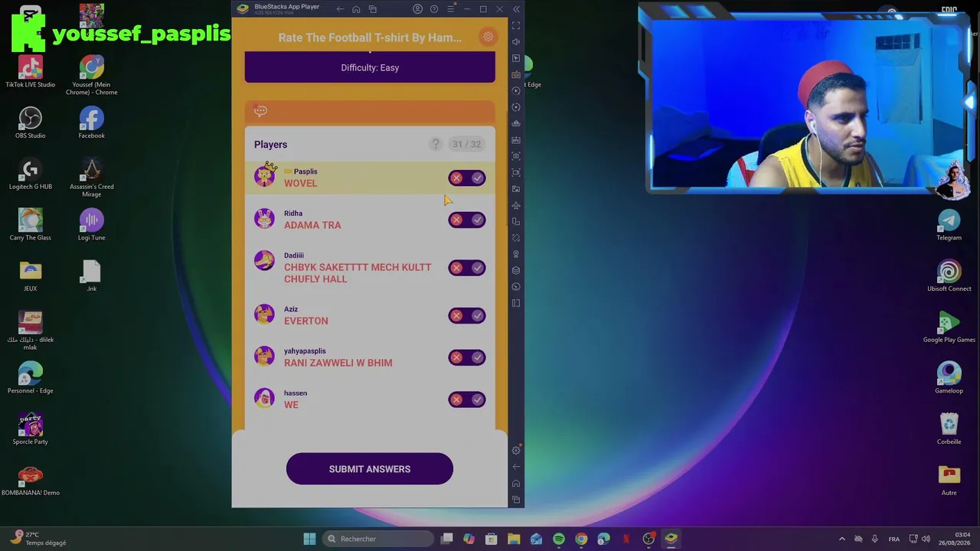This screenshot has height=551, width=980.
Task: Click the BlueStacks sidebar recent apps icon
Action: (516, 500)
